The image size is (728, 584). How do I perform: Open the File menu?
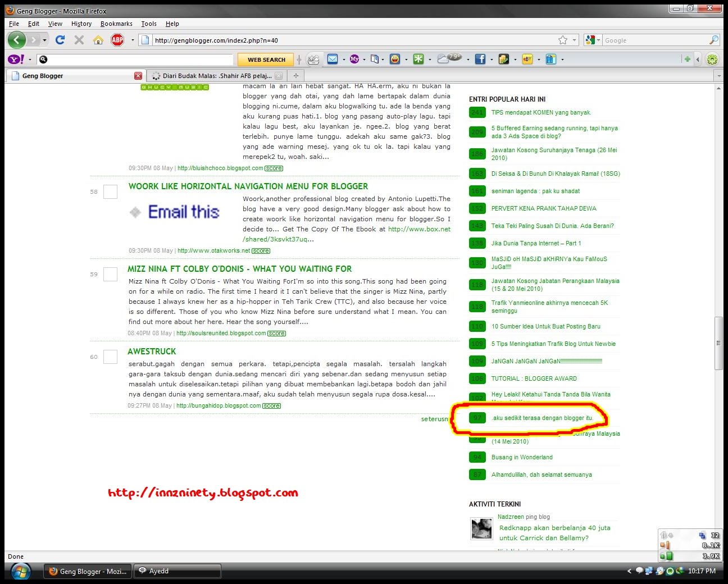(14, 24)
